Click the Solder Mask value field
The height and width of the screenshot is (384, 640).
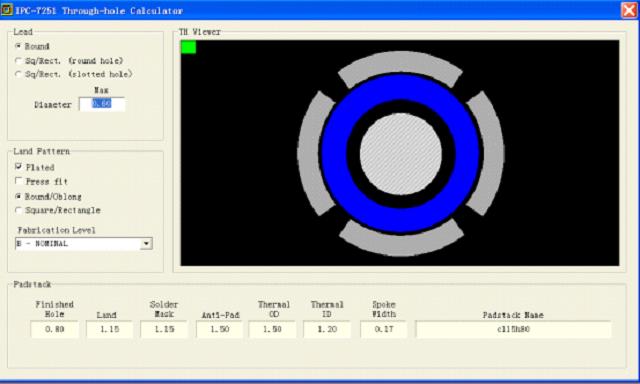[x=164, y=329]
